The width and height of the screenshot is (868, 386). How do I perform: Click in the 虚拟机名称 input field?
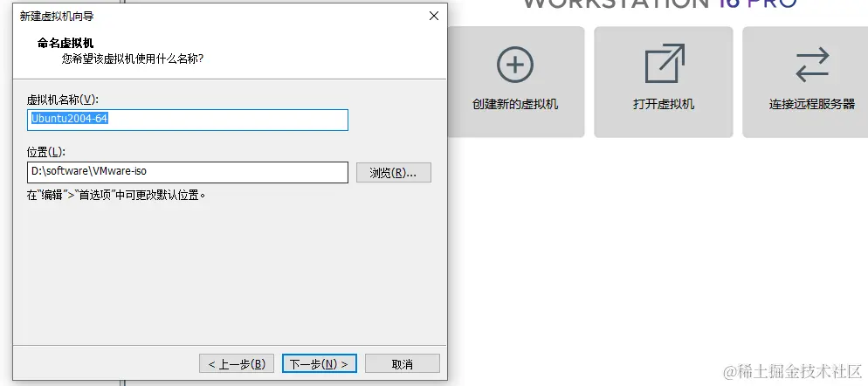188,121
